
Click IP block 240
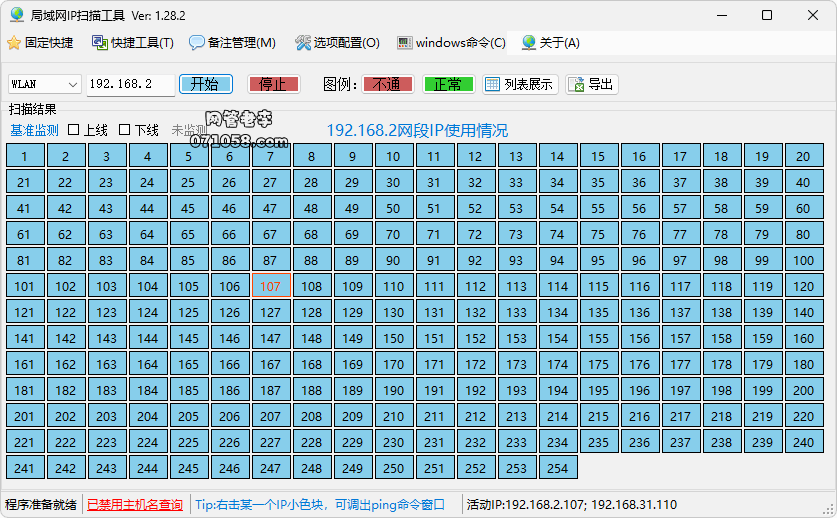coord(804,442)
